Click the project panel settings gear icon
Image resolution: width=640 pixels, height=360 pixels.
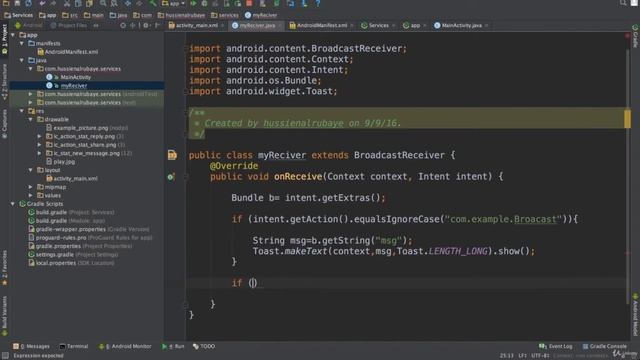pyautogui.click(x=146, y=25)
